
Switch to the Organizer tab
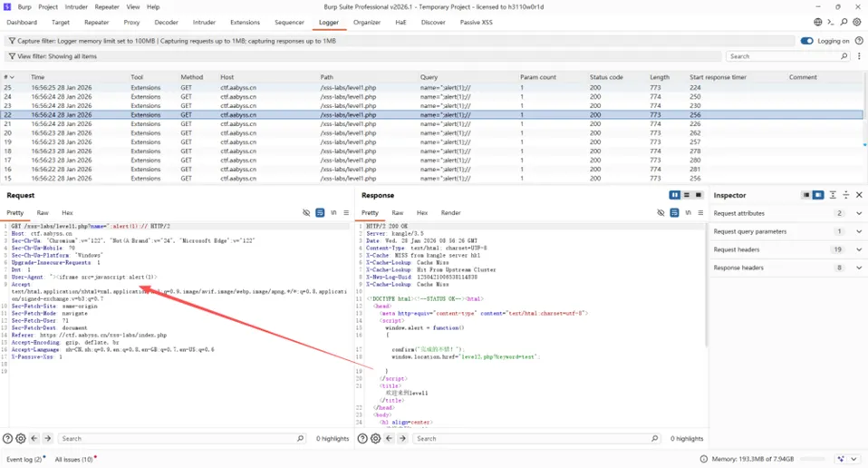366,22
